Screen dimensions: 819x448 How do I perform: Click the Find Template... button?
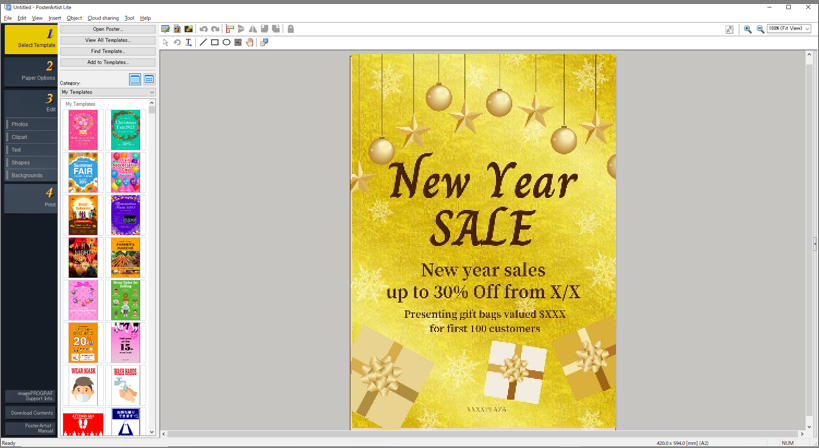click(108, 51)
